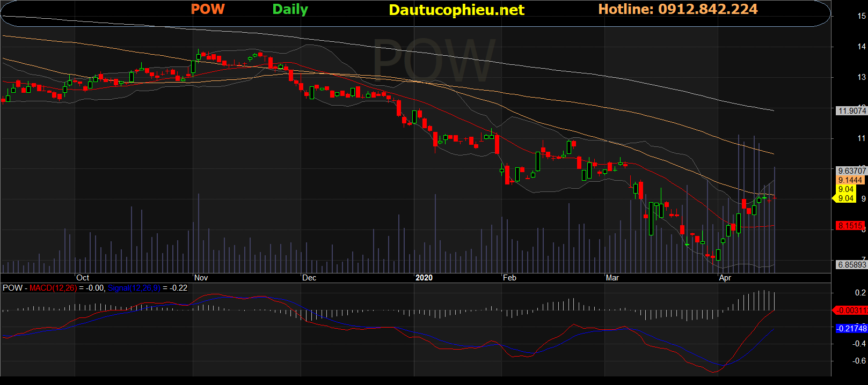Click MACD axis value -0.4

click(x=859, y=344)
